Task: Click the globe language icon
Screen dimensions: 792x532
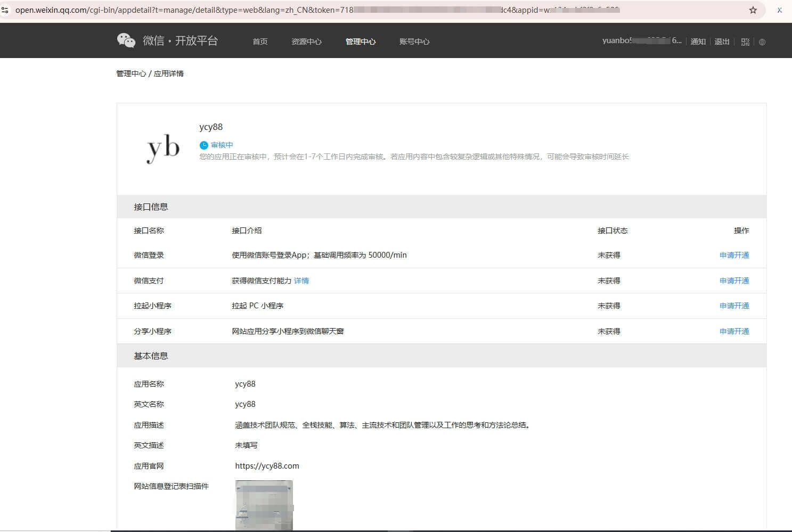Action: point(762,42)
